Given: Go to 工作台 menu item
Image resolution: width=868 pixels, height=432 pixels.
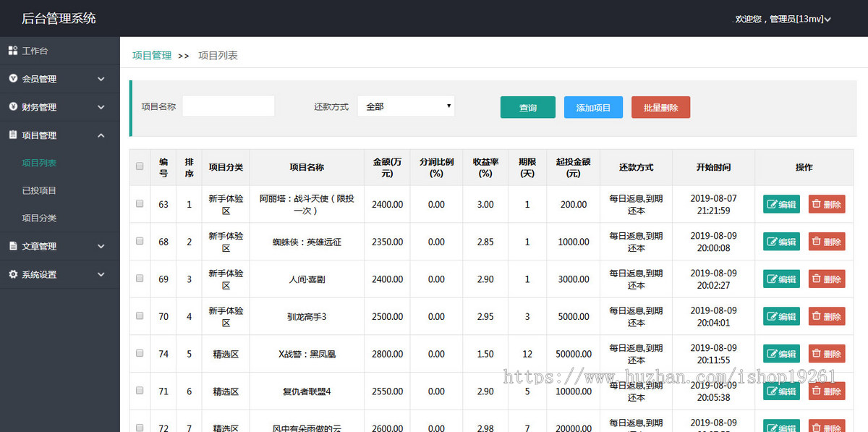Looking at the screenshot, I should click(x=35, y=51).
